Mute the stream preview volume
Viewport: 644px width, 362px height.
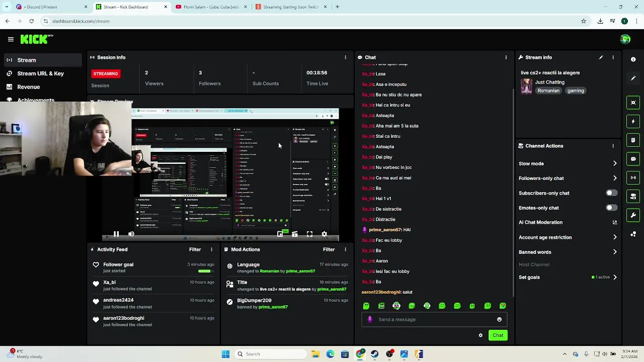point(131,234)
